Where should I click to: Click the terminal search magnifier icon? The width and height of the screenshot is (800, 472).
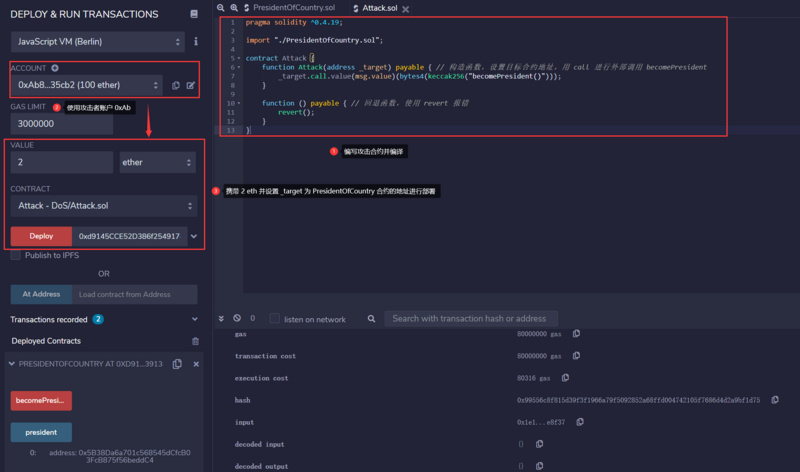point(371,318)
